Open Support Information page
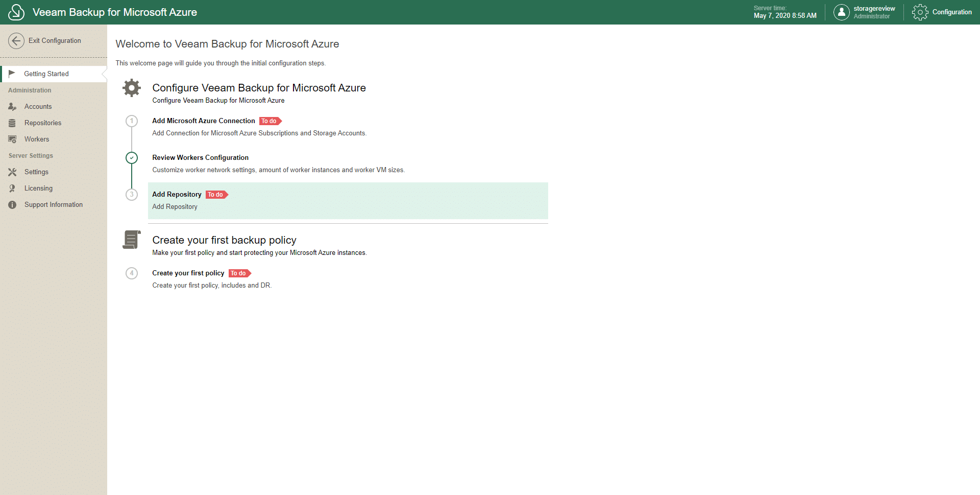 [x=54, y=204]
